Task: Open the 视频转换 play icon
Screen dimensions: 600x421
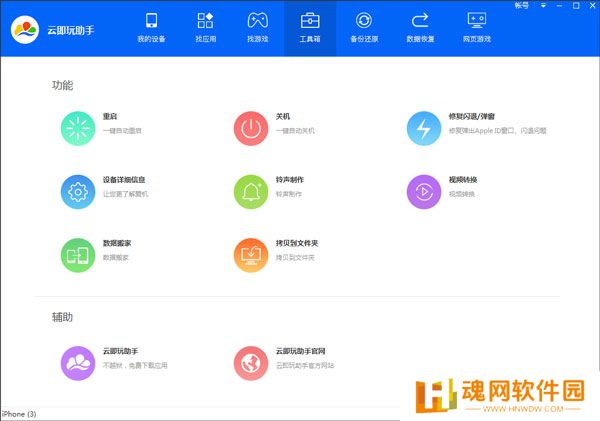Action: point(424,192)
